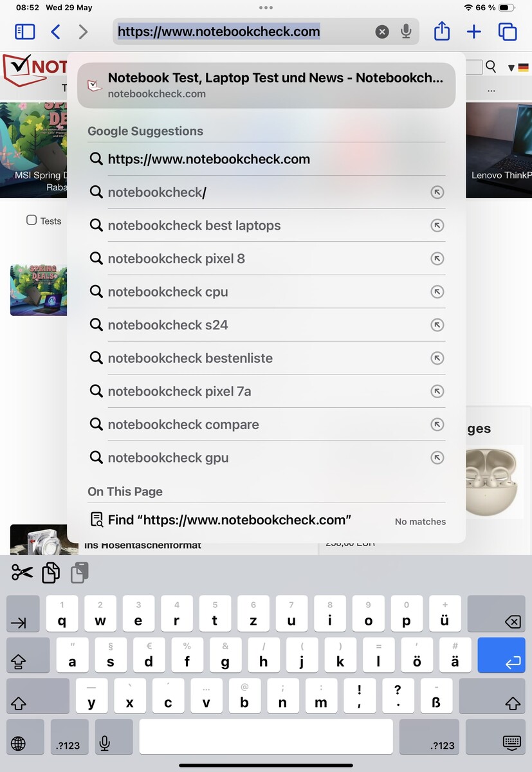
Task: Tick the Tests checkbox on the page
Action: pos(32,220)
